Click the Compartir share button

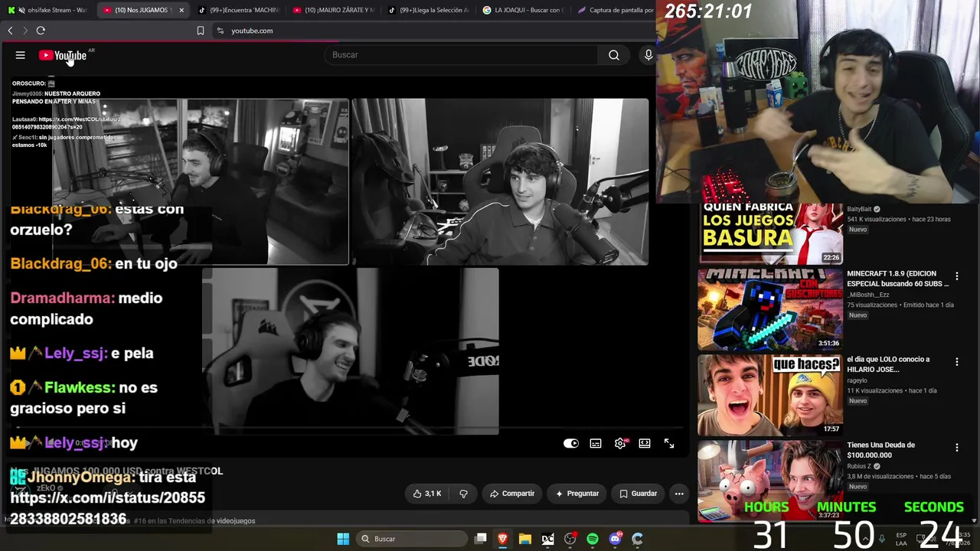coord(512,494)
